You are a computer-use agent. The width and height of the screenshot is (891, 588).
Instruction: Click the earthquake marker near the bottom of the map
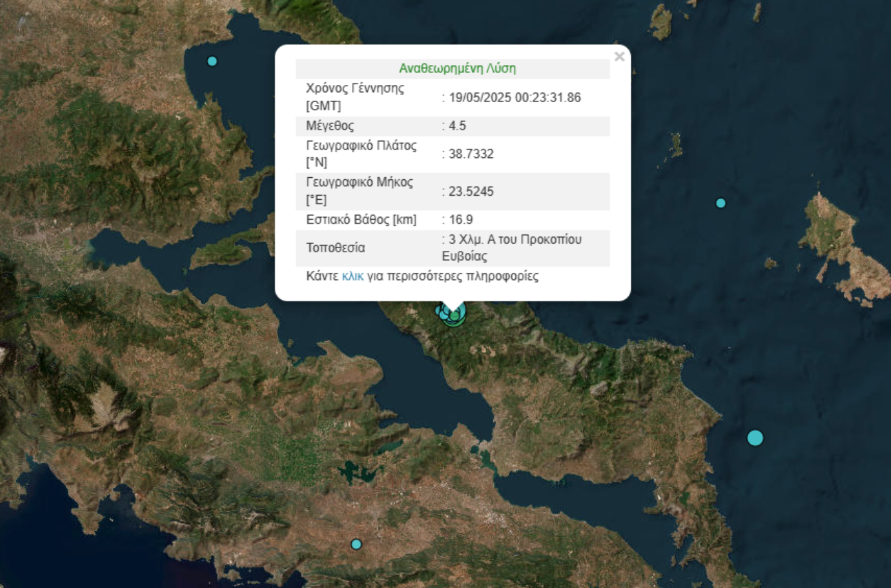357,544
